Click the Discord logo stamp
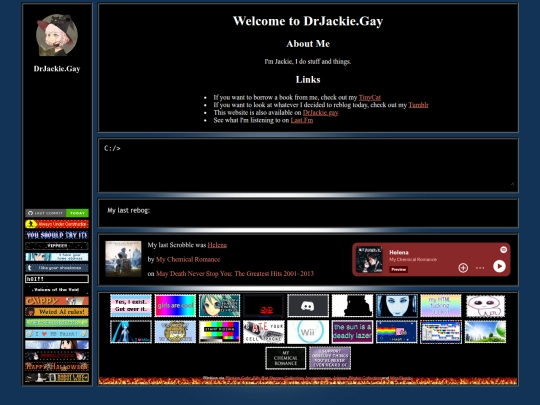 (308, 305)
